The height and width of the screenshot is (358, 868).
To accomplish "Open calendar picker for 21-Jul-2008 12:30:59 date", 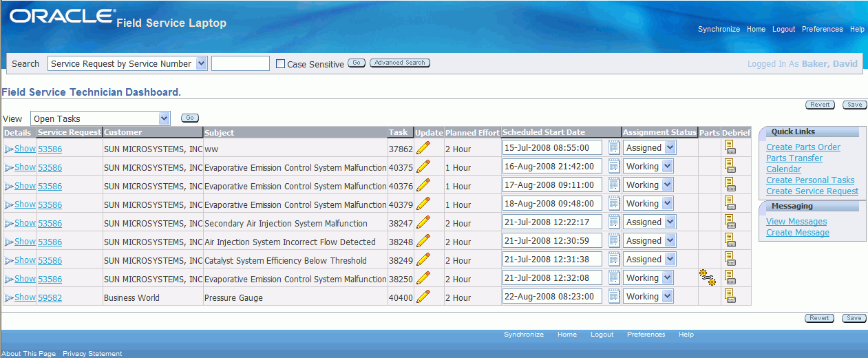I will pyautogui.click(x=614, y=240).
